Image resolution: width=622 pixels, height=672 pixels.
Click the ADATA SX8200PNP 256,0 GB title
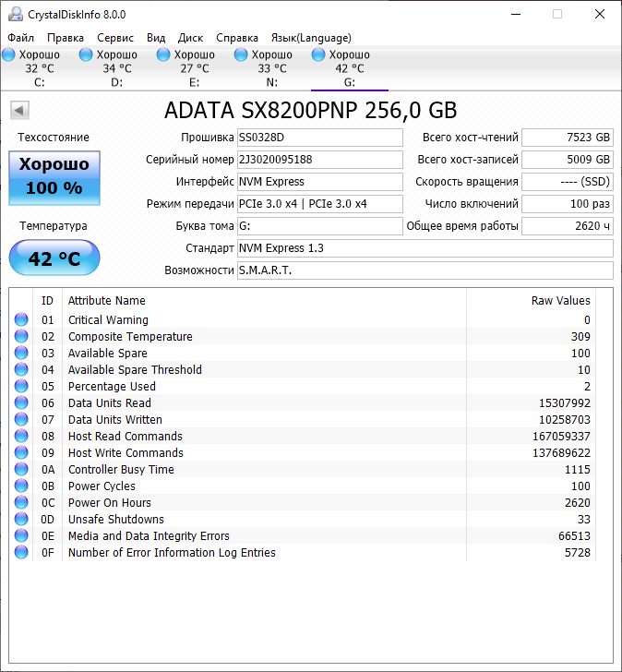311,110
